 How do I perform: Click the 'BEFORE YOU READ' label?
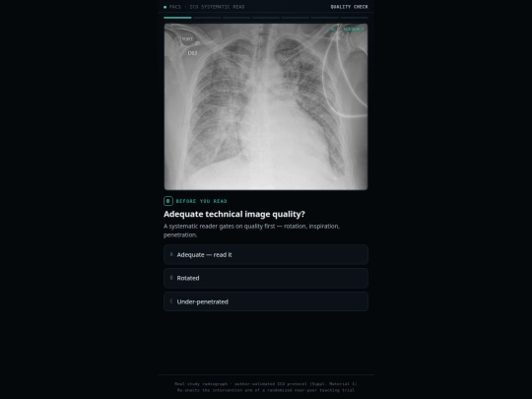click(201, 201)
